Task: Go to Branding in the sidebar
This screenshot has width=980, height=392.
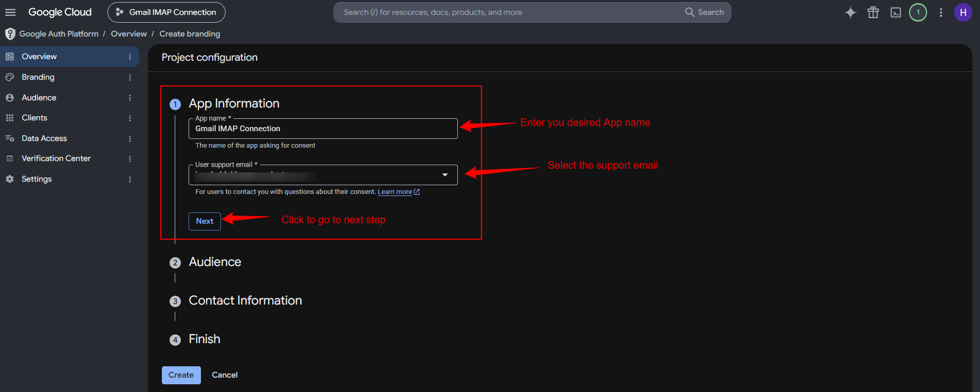Action: click(x=38, y=77)
